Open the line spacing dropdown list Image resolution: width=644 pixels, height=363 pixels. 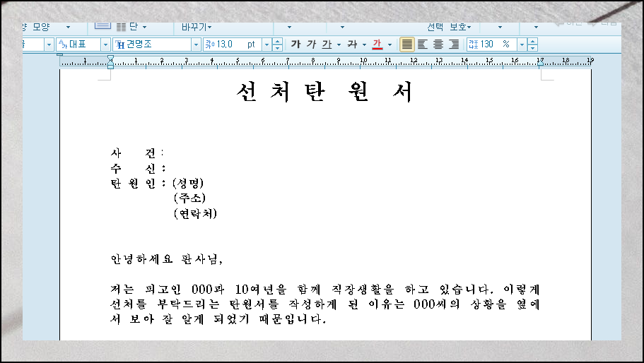(522, 44)
